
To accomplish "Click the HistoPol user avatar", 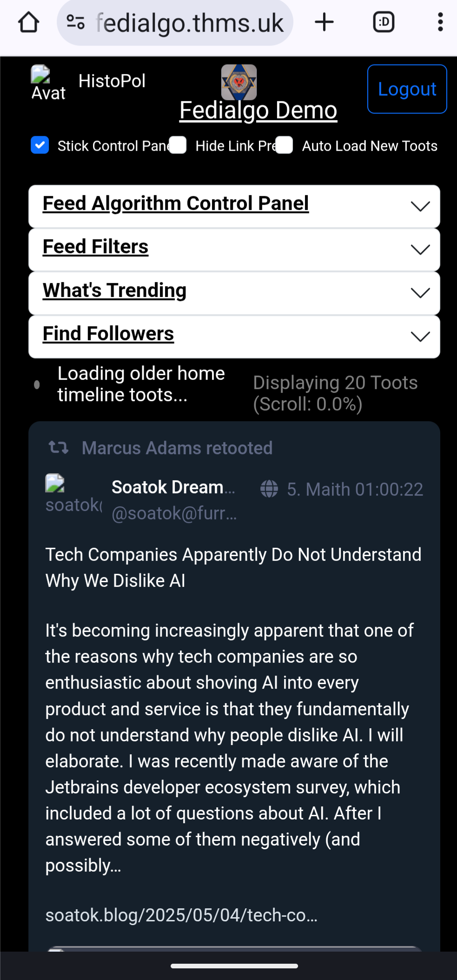I will (48, 83).
